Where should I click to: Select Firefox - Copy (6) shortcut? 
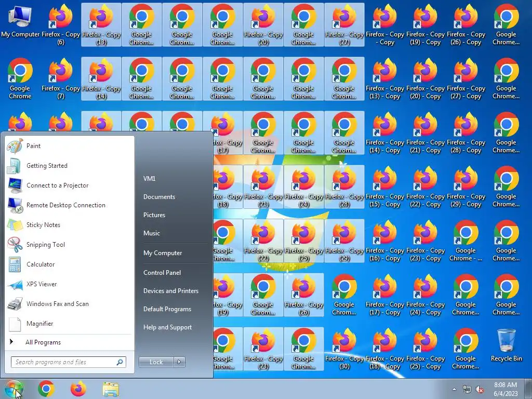point(61,25)
